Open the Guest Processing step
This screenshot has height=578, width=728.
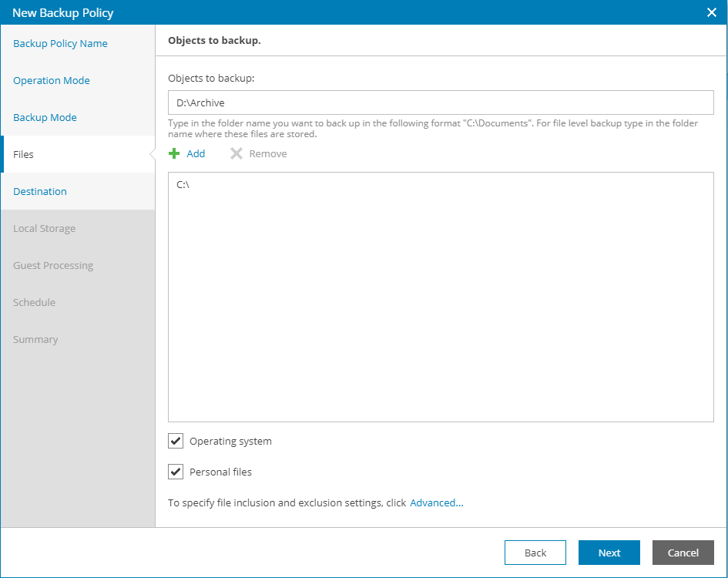[53, 265]
